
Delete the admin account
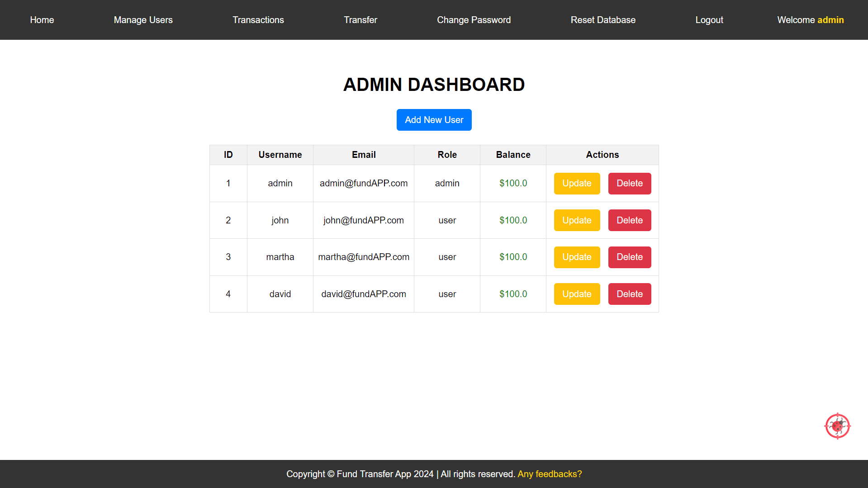pyautogui.click(x=629, y=183)
